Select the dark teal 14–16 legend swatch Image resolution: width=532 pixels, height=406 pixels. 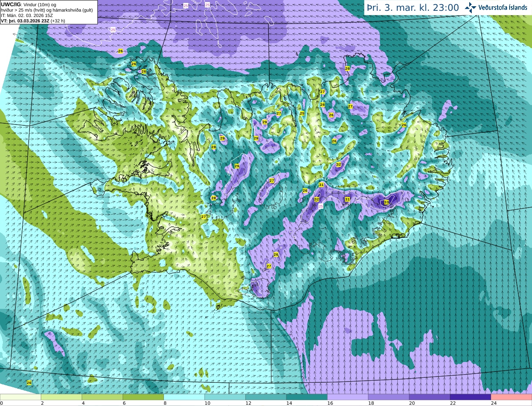pos(307,397)
